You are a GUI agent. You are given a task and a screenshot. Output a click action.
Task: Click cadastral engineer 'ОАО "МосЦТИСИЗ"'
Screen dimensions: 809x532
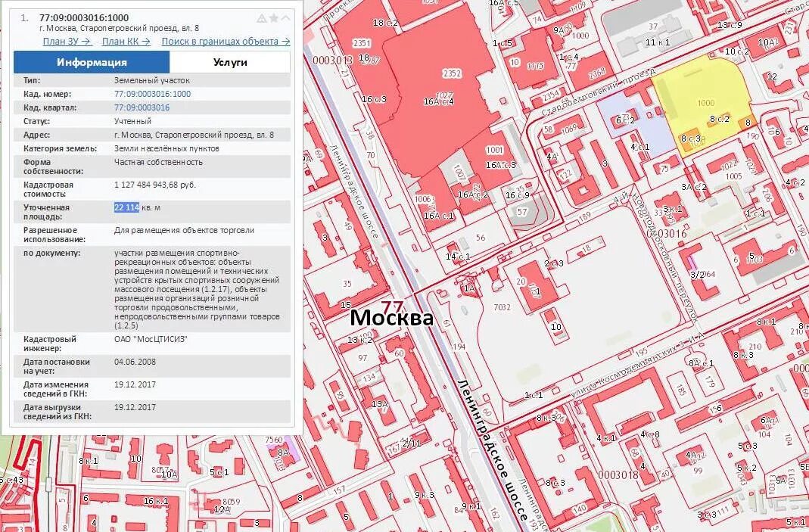click(x=151, y=340)
